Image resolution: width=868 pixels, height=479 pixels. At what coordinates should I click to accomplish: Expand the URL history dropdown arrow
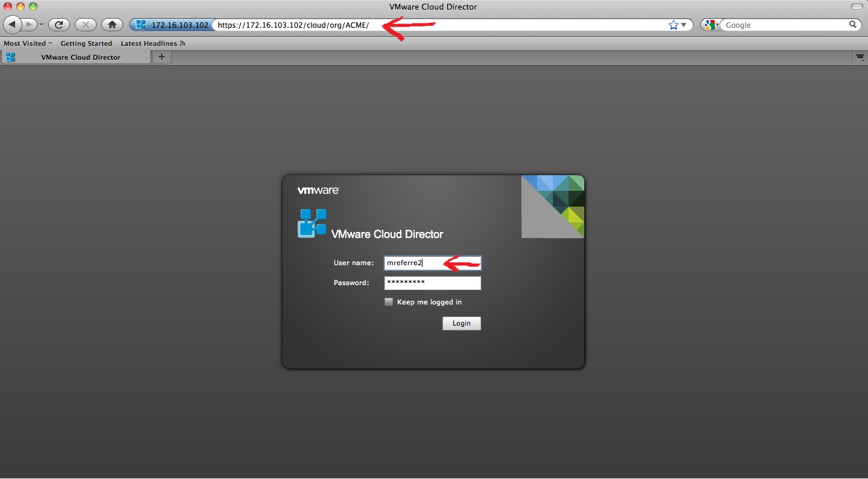coord(685,25)
